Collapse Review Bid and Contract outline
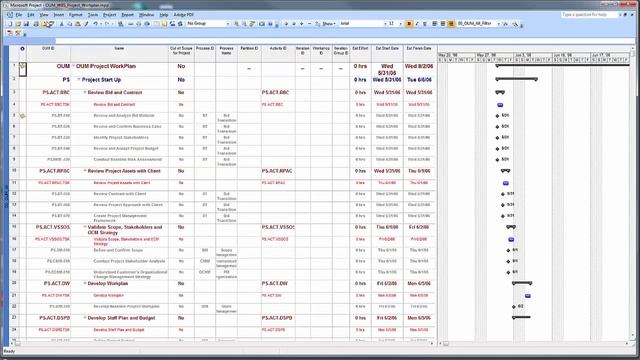 (85, 93)
